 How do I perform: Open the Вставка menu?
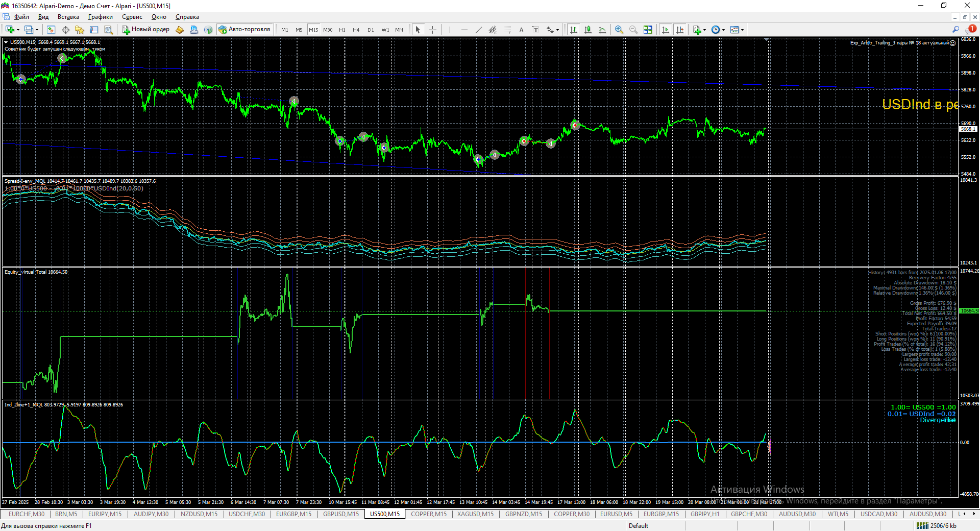pos(68,17)
